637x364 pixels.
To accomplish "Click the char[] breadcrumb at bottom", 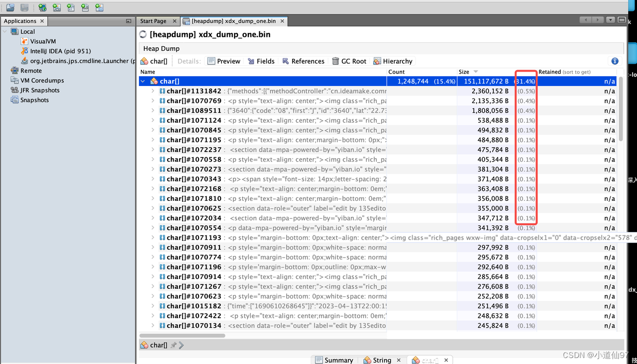I will [x=154, y=345].
